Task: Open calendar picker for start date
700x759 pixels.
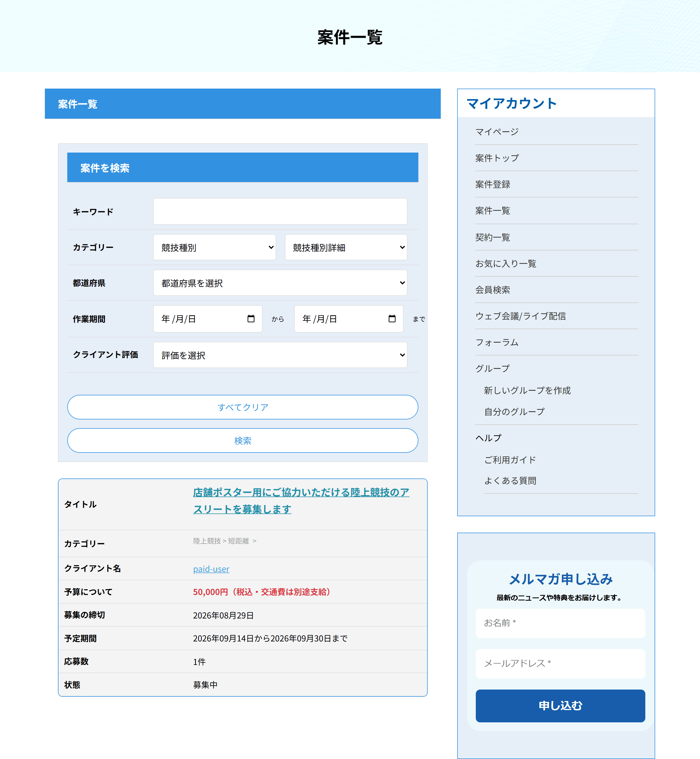Action: (251, 319)
